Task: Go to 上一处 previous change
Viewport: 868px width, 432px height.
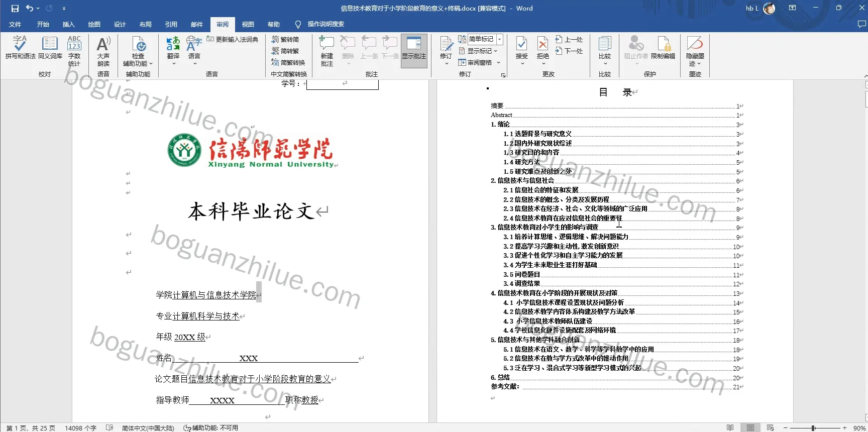Action: click(x=569, y=39)
